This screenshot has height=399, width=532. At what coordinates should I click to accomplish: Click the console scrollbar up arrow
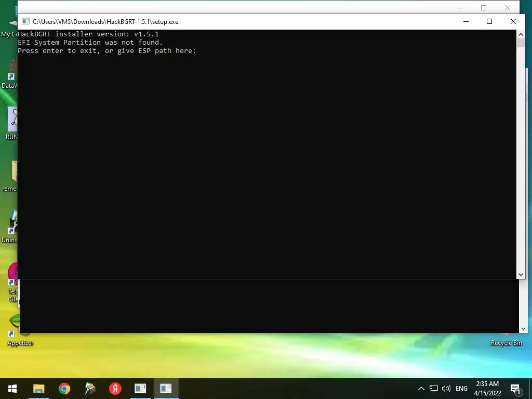(521, 34)
